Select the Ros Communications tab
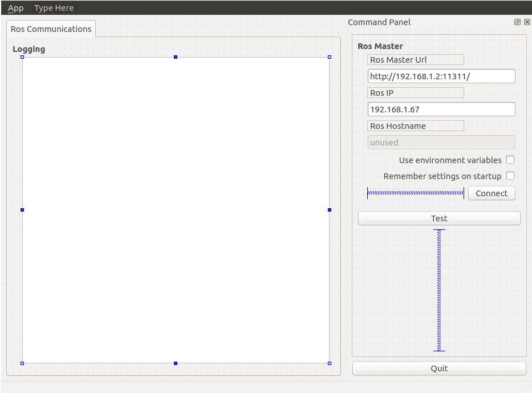Image resolution: width=532 pixels, height=393 pixels. pos(51,29)
